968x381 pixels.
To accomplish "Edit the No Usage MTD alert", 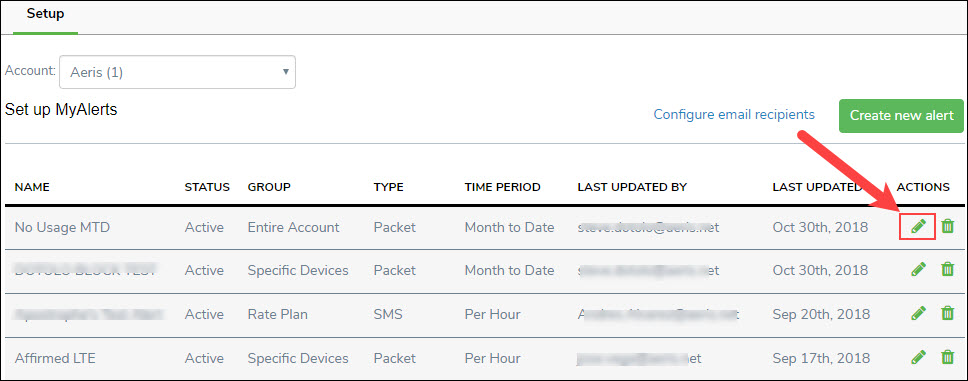I will pyautogui.click(x=919, y=226).
